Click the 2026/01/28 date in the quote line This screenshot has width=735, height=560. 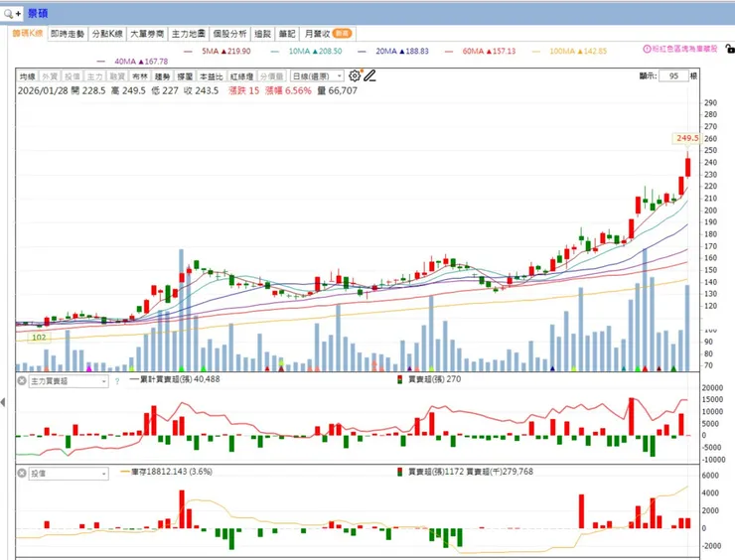pyautogui.click(x=43, y=91)
